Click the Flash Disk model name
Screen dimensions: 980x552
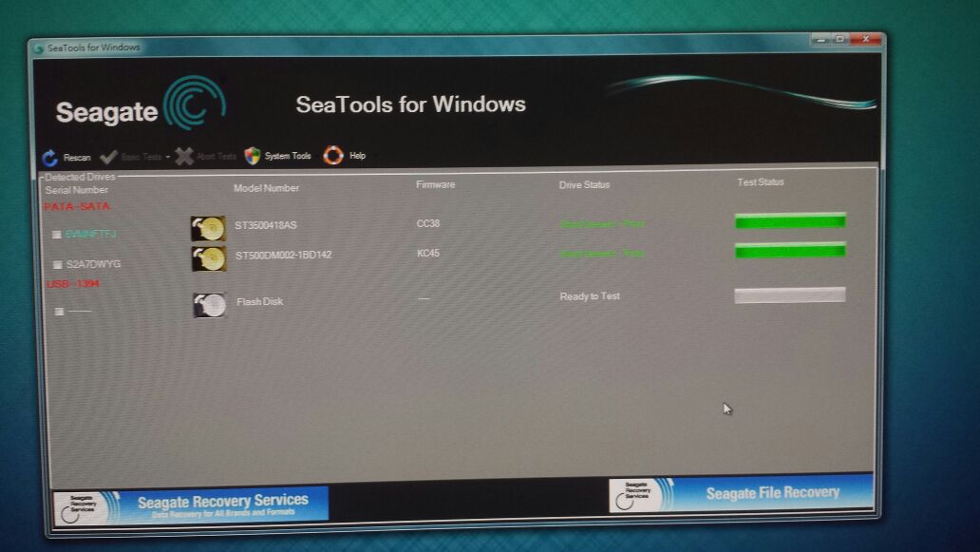pos(260,301)
